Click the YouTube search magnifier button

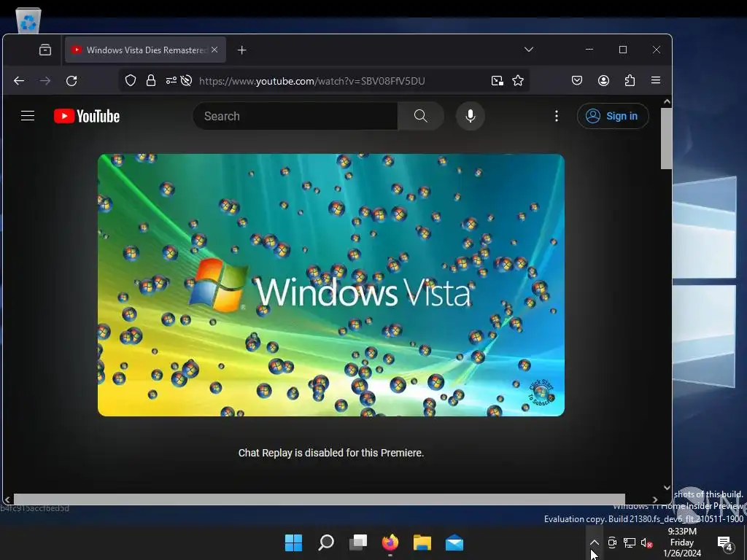(421, 116)
